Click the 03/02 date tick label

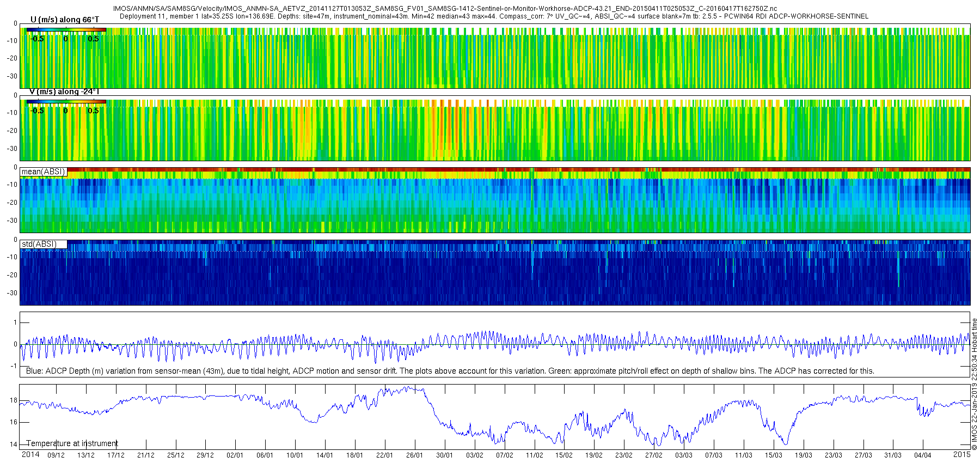point(474,455)
